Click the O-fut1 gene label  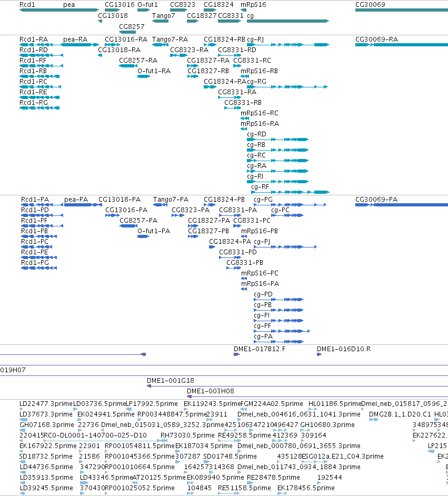[x=147, y=5]
